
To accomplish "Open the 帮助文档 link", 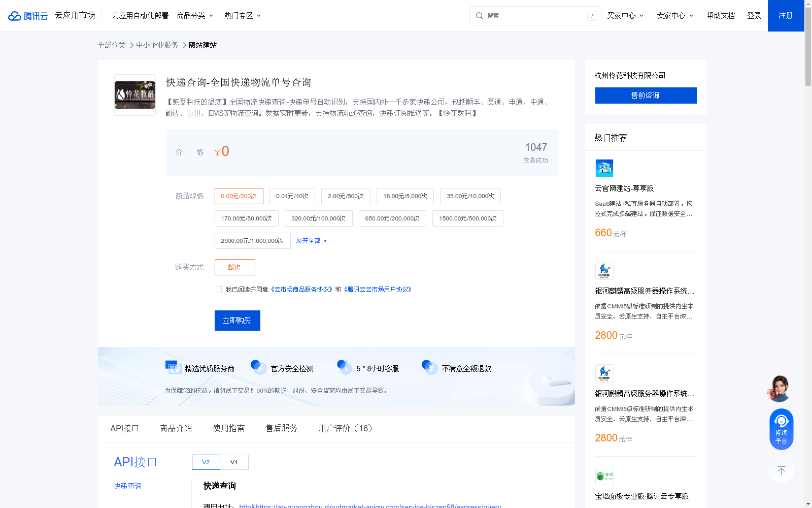I will (x=721, y=16).
